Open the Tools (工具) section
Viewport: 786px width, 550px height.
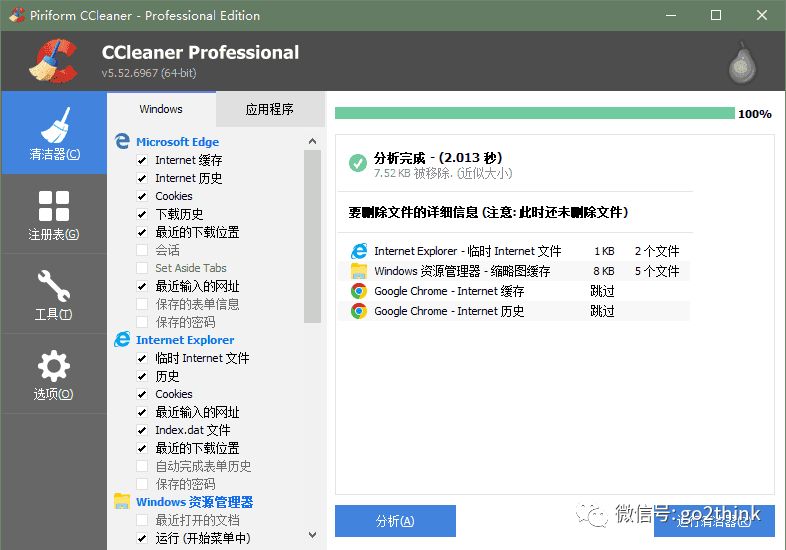(x=54, y=294)
